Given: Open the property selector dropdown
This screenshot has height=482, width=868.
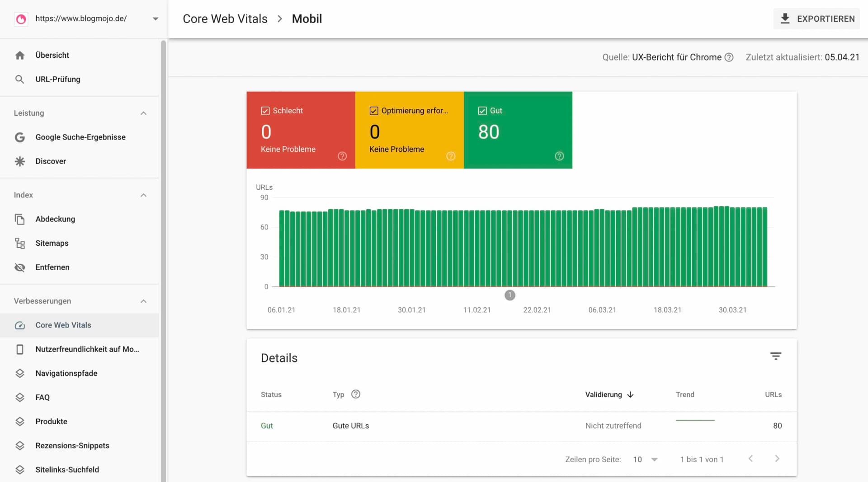Looking at the screenshot, I should [x=156, y=19].
